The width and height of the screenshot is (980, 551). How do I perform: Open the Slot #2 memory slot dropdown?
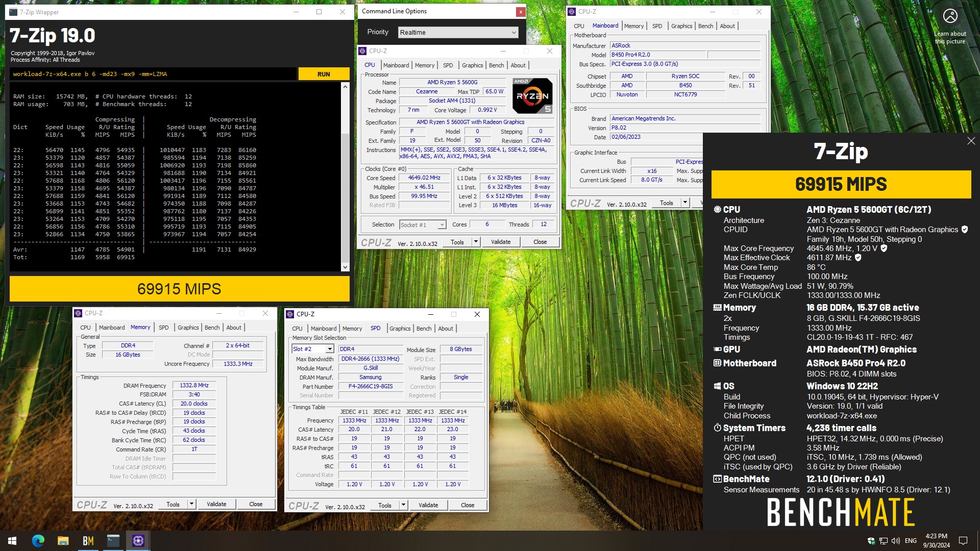click(313, 349)
